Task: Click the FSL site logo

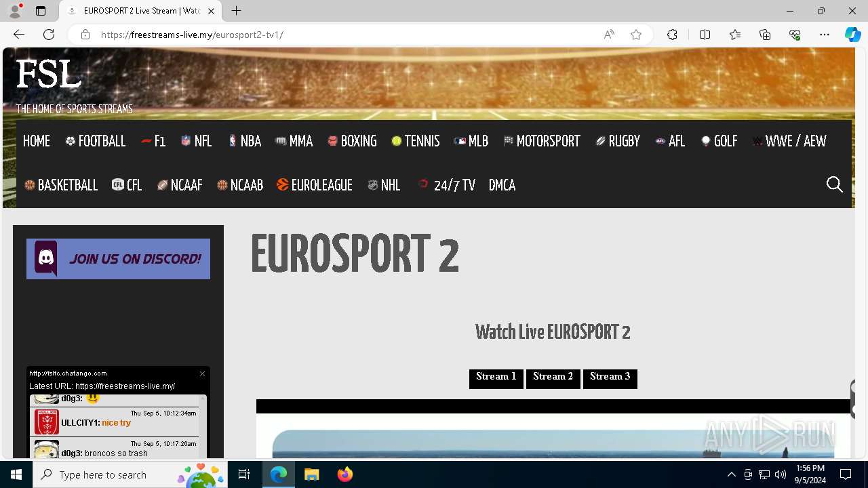Action: click(x=49, y=75)
